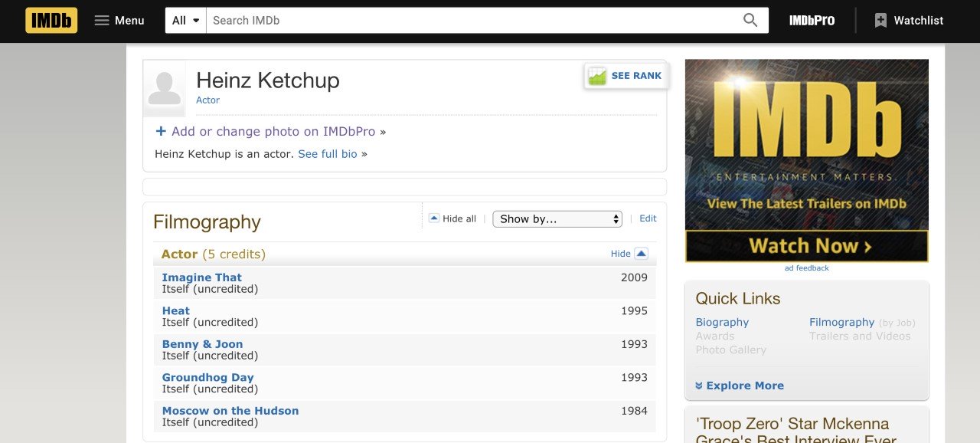
Task: Click the ad feedback link
Action: coord(807,268)
